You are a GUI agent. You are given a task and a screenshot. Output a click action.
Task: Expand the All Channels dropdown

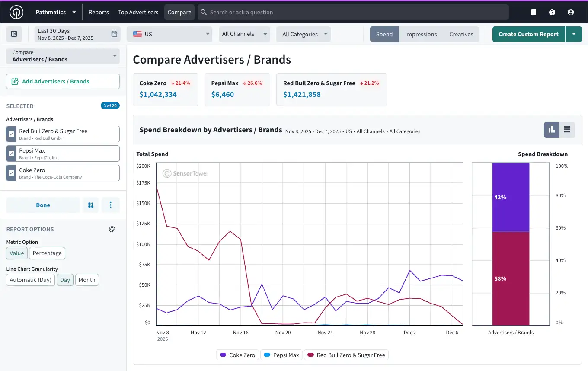tap(244, 34)
